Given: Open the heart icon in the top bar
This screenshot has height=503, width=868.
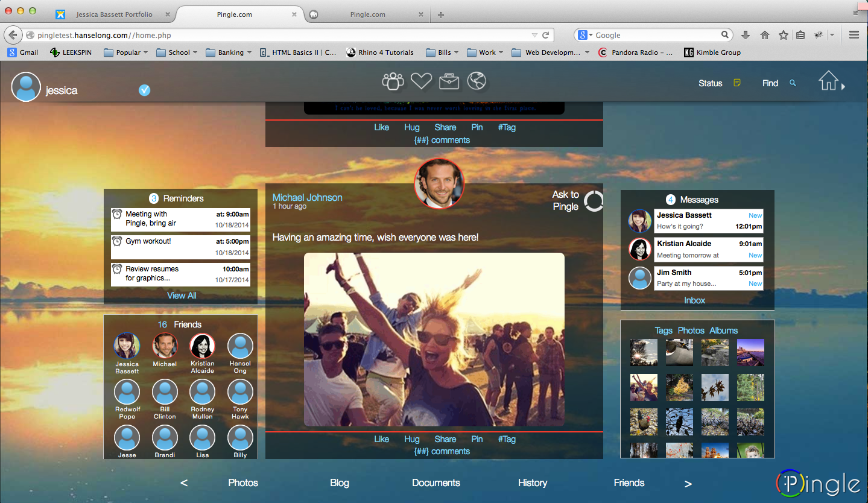Looking at the screenshot, I should (x=421, y=80).
